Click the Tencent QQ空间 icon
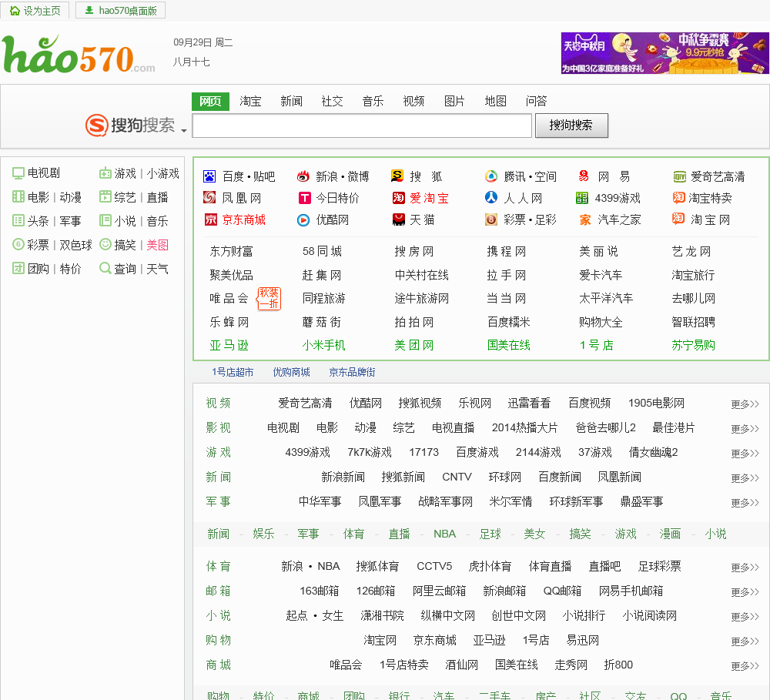Viewport: 770px width, 700px height. [x=490, y=176]
